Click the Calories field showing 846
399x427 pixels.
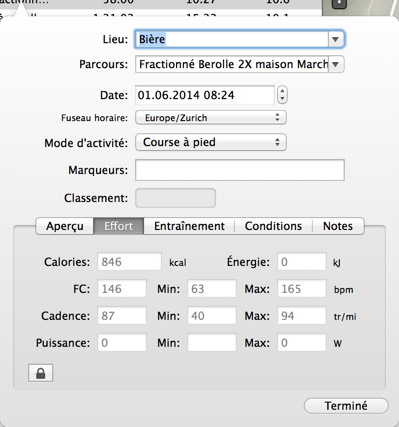coord(129,262)
